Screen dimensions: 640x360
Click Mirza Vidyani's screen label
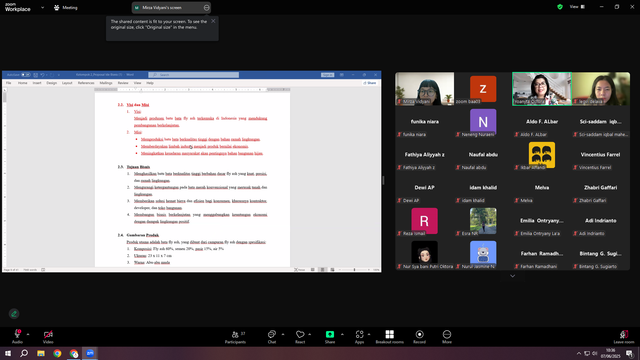(162, 7)
